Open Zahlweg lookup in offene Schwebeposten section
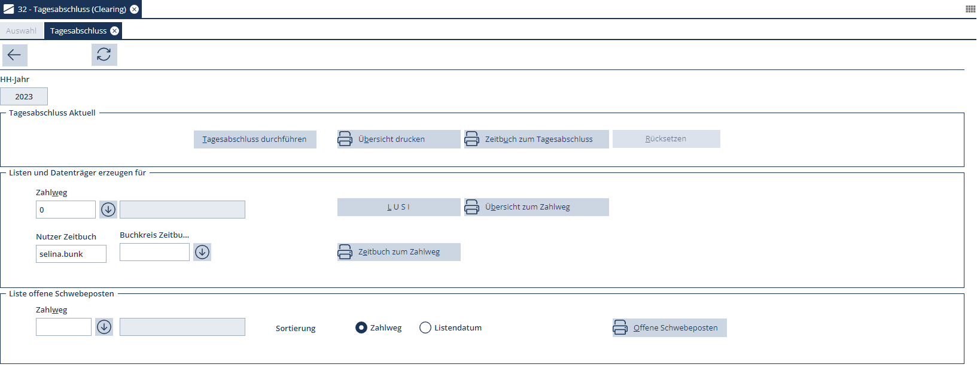 pyautogui.click(x=104, y=327)
